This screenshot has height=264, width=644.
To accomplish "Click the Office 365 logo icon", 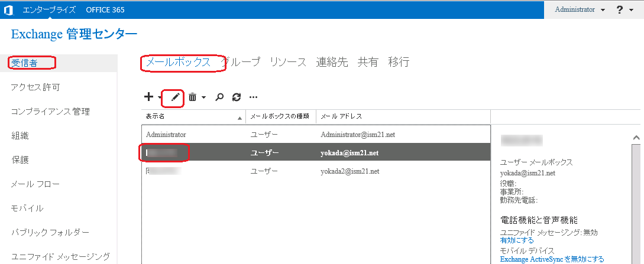I will click(9, 10).
